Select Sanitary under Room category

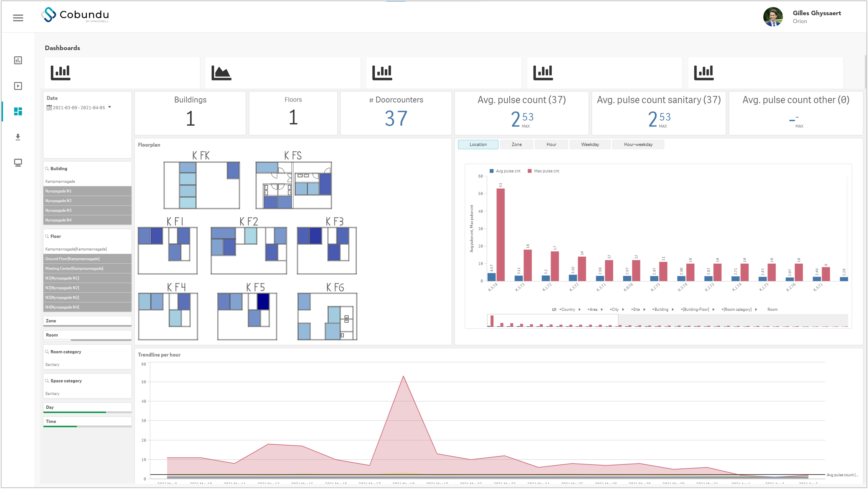(x=88, y=365)
